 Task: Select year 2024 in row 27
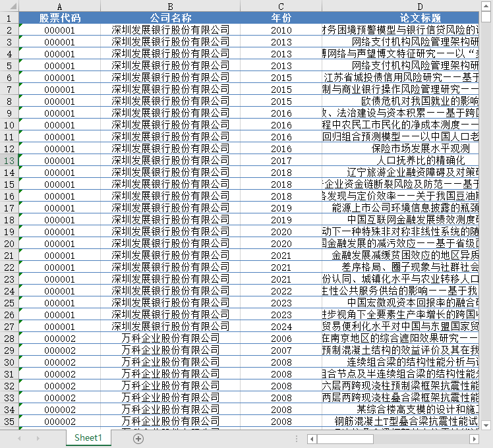281,327
